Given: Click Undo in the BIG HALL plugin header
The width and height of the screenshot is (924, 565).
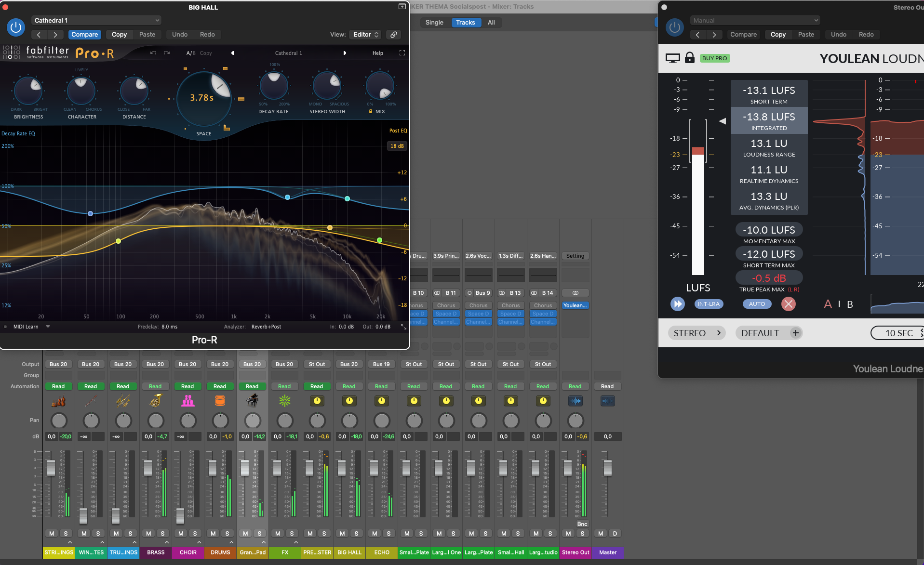Looking at the screenshot, I should pos(180,35).
